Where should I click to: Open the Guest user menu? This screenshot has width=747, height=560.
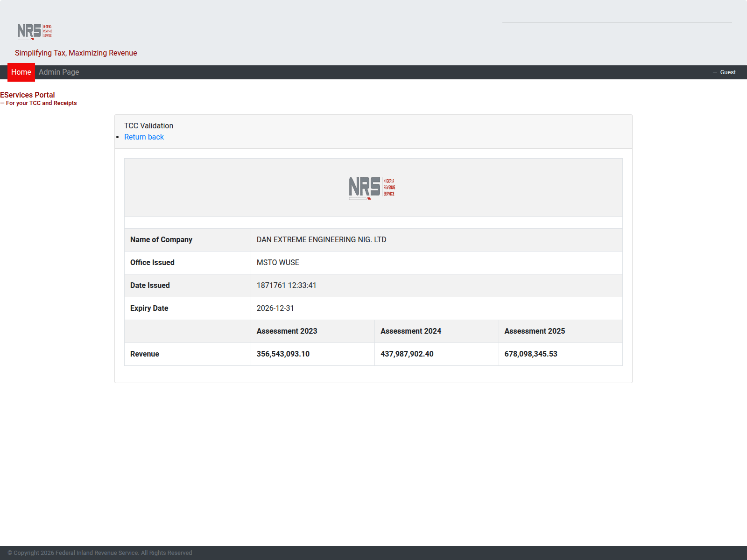tap(724, 72)
